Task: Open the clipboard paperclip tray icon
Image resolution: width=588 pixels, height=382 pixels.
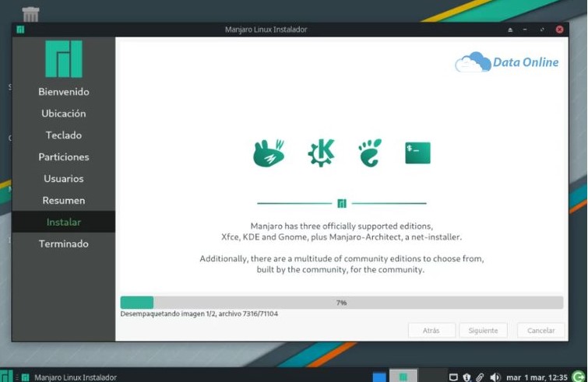Action: pos(480,377)
